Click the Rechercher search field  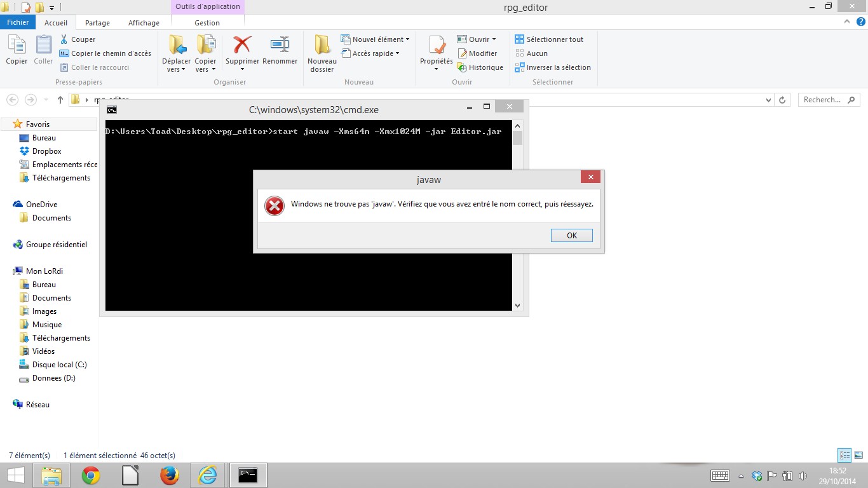coord(828,100)
